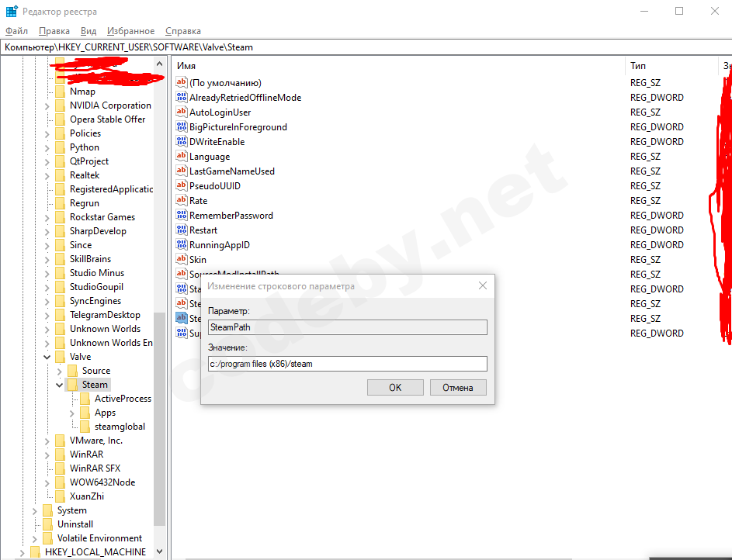The height and width of the screenshot is (560, 732).
Task: Expand the Volatile Environment key
Action: [35, 539]
